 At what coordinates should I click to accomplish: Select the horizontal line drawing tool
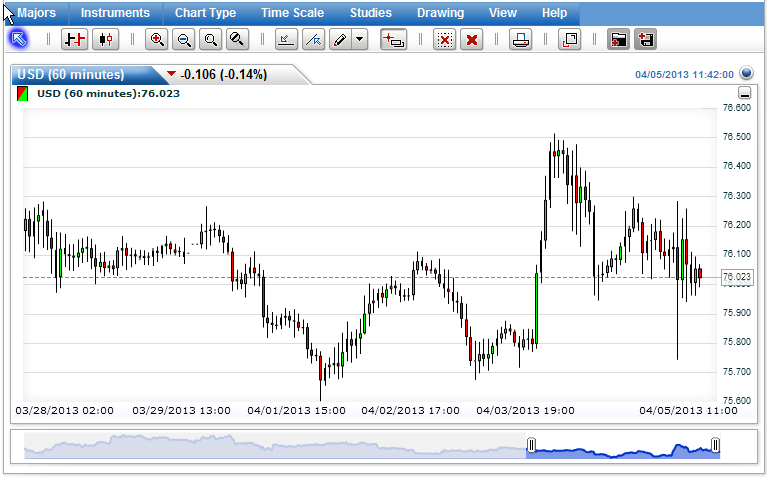pos(286,39)
